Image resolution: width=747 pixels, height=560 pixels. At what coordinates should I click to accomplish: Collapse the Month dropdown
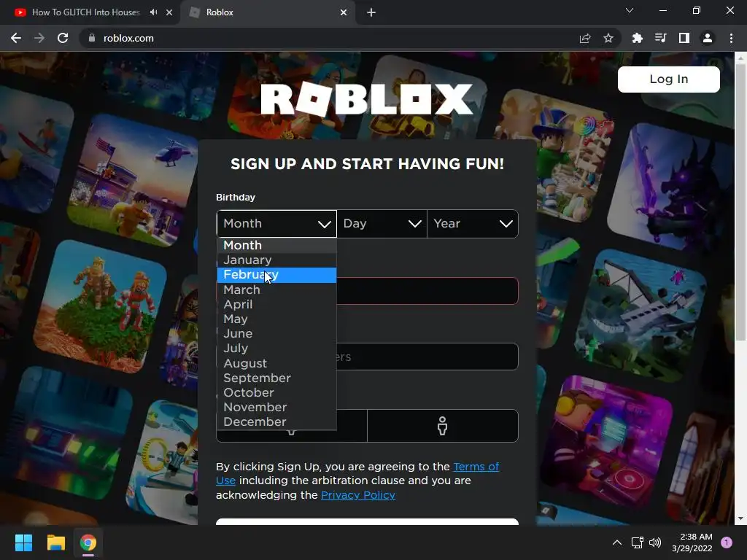pos(276,224)
